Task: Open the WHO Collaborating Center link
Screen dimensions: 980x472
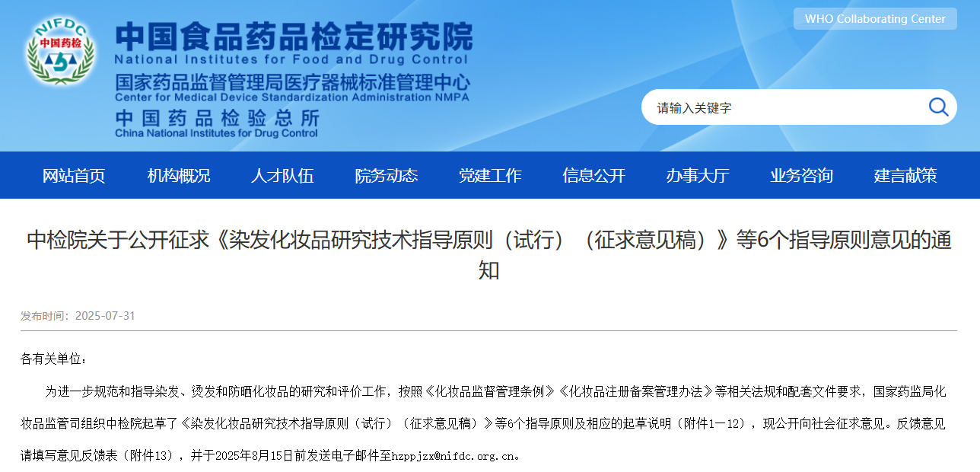Action: pos(875,19)
